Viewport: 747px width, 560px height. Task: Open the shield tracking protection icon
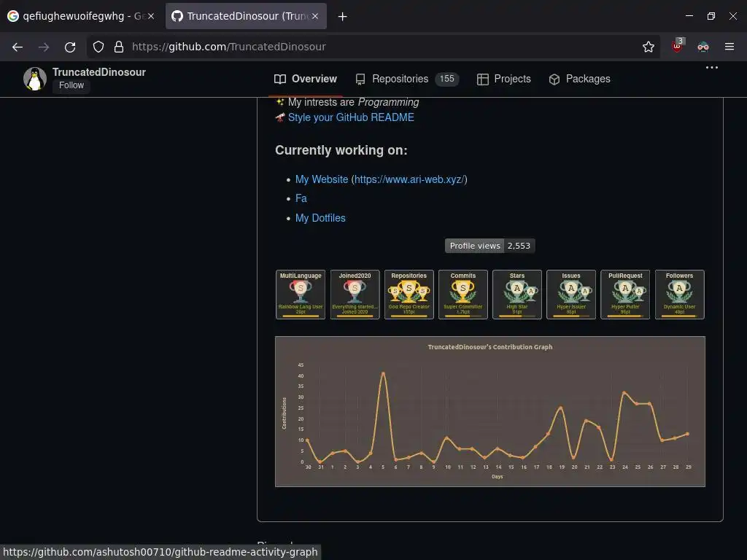pyautogui.click(x=98, y=47)
